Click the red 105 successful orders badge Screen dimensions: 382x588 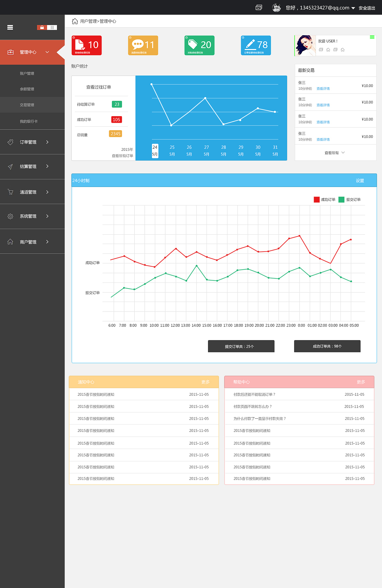tap(116, 119)
